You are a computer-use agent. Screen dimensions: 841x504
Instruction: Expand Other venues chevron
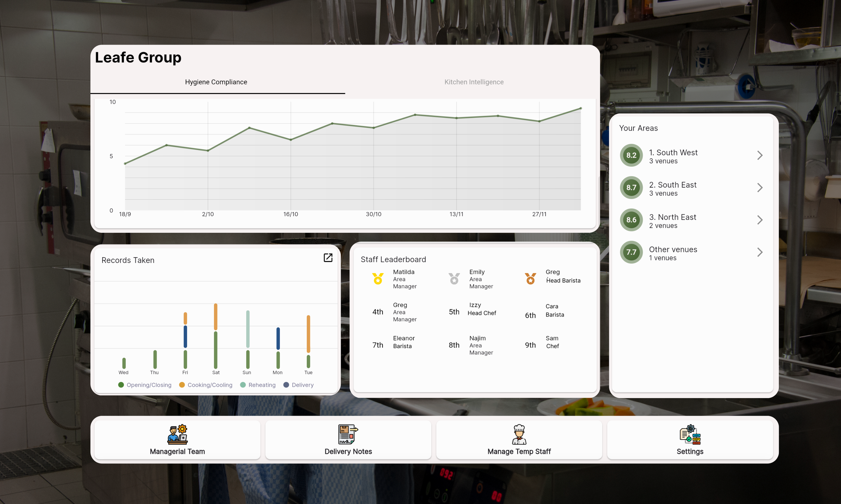coord(760,252)
